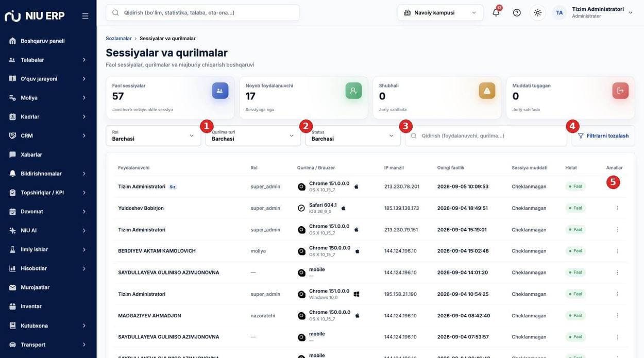Expand the Moliya submenu chevron
This screenshot has width=644, height=358.
[x=84, y=98]
